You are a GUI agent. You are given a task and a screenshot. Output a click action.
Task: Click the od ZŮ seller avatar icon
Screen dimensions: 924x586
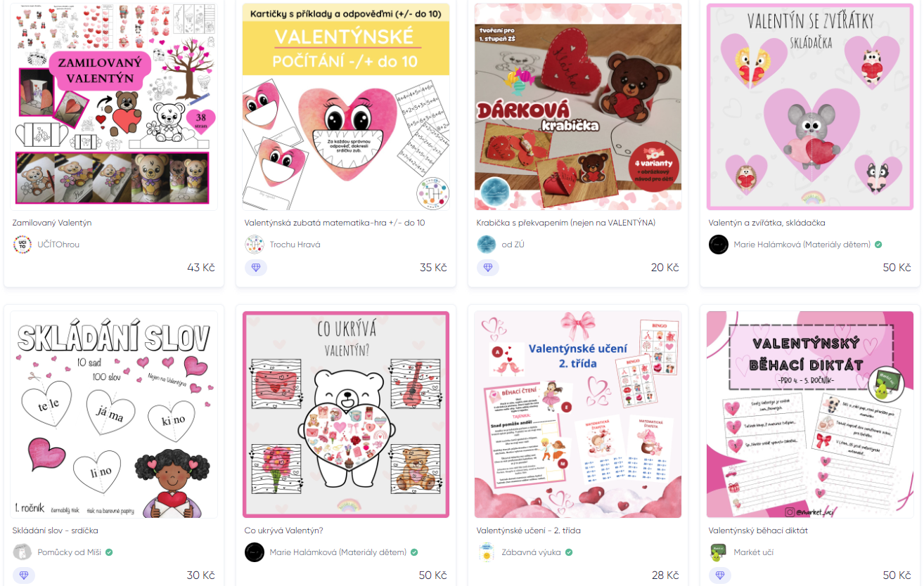click(487, 245)
